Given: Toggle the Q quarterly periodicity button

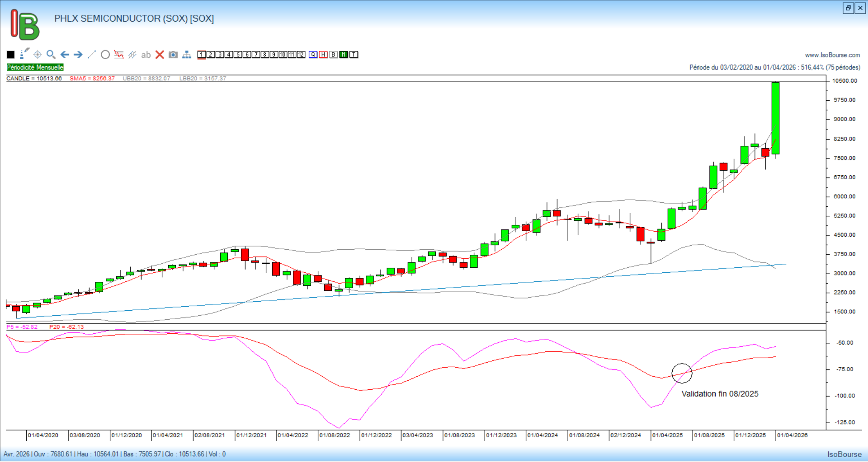Looking at the screenshot, I should click(x=313, y=55).
